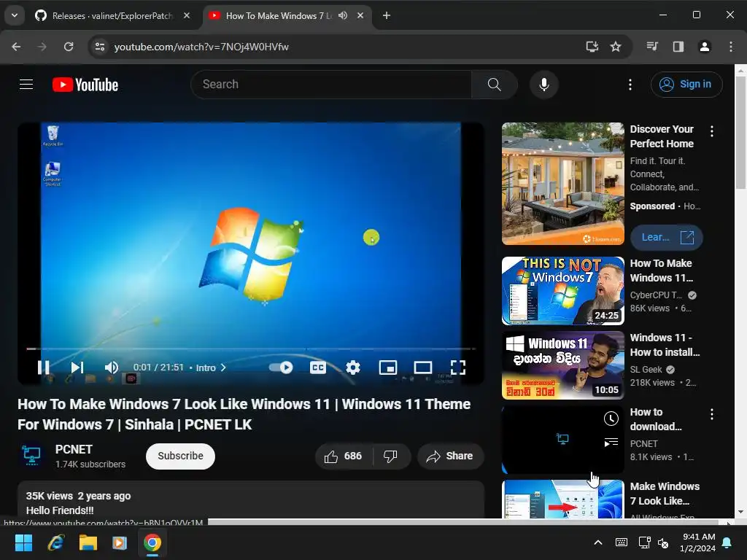Enter full screen mode

[458, 367]
